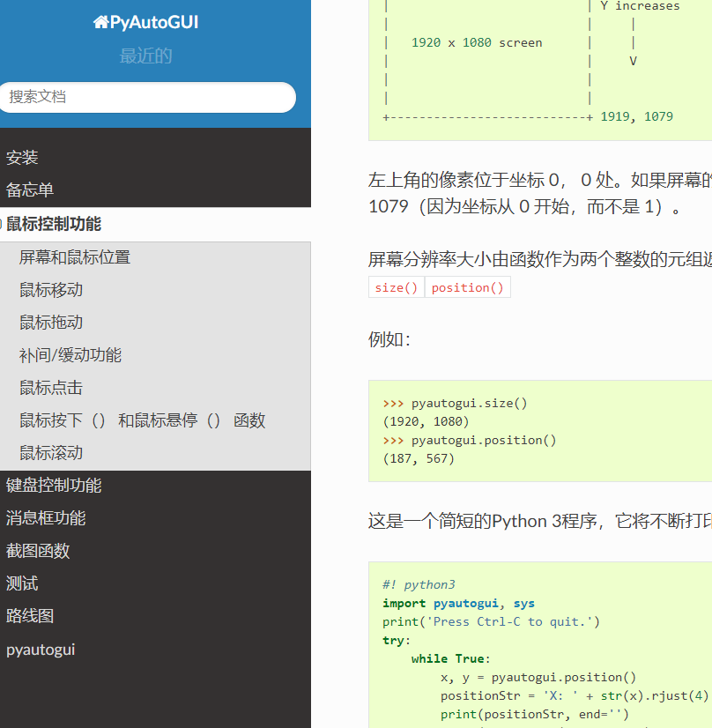
Task: Click the position() inline code
Action: 467,287
